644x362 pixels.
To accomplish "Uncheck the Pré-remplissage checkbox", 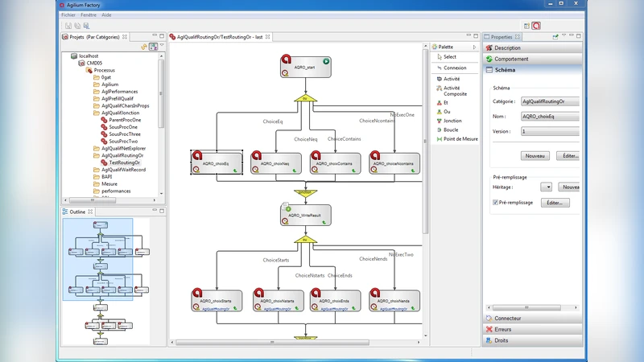I will (x=495, y=203).
